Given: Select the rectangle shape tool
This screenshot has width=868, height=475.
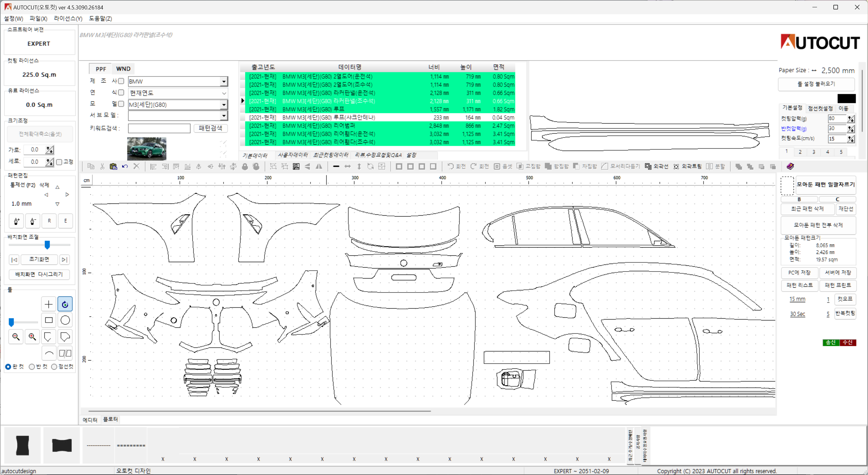Looking at the screenshot, I should coord(49,320).
